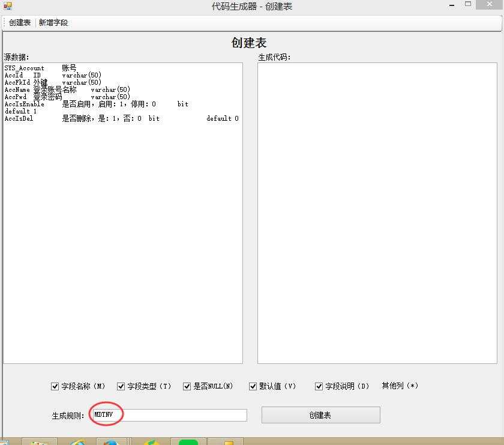Open the 创建表 toolbar item
The image size is (504, 445).
(20, 23)
